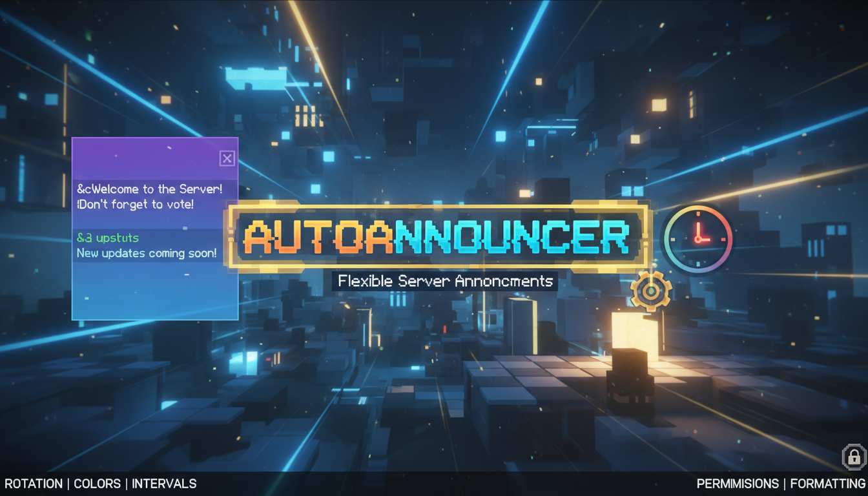Click the padlock icon
868x496 pixels.
[x=854, y=457]
